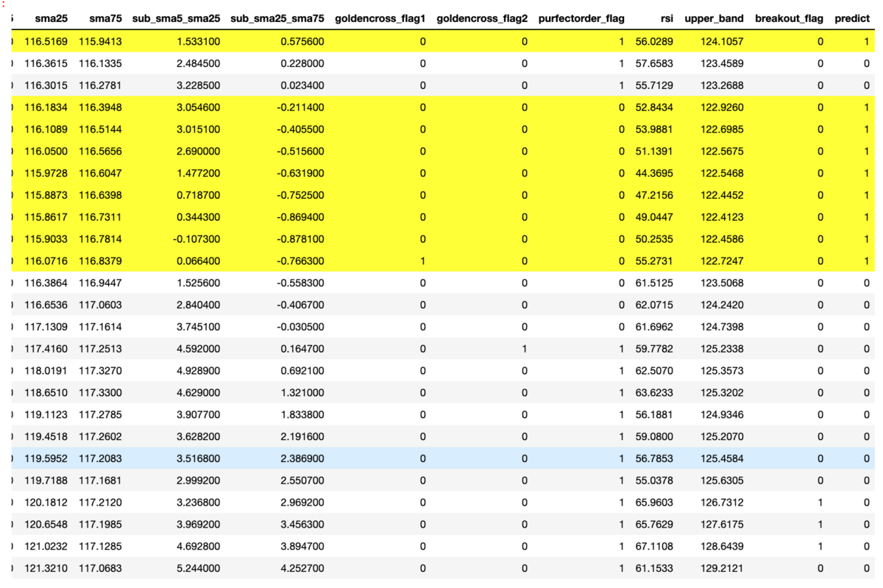
Task: Select breakout_flag value 1 in 120.1812 row
Action: 820,503
